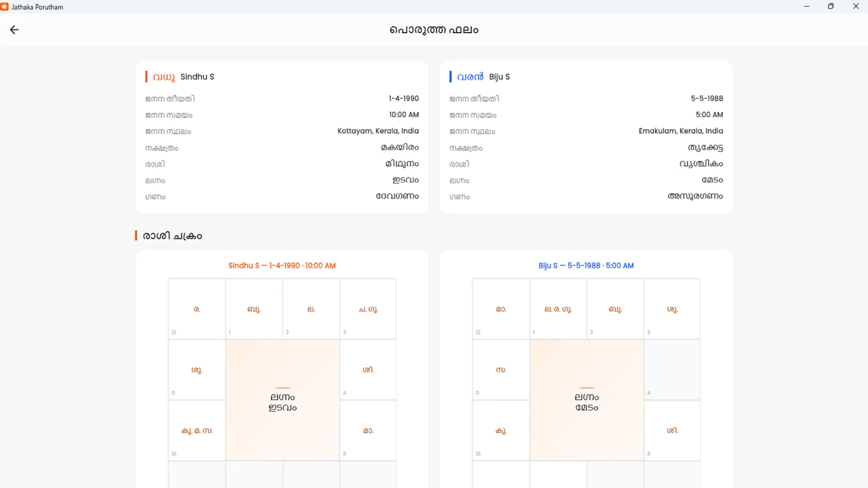
Task: Click the "ലഗ്നം മേടം" center of Biju's chart
Action: pos(587,400)
